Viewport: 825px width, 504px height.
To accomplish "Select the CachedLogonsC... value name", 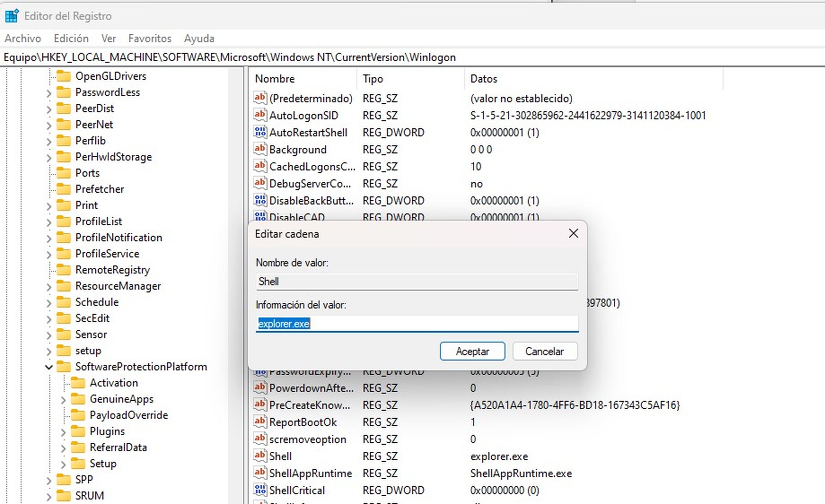I will pyautogui.click(x=312, y=167).
